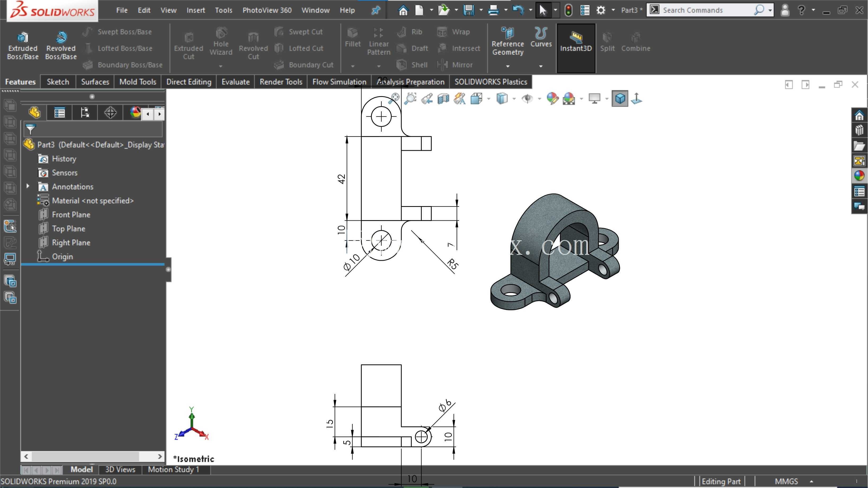The image size is (868, 488).
Task: Switch to the 3D Views bottom tab
Action: [120, 469]
